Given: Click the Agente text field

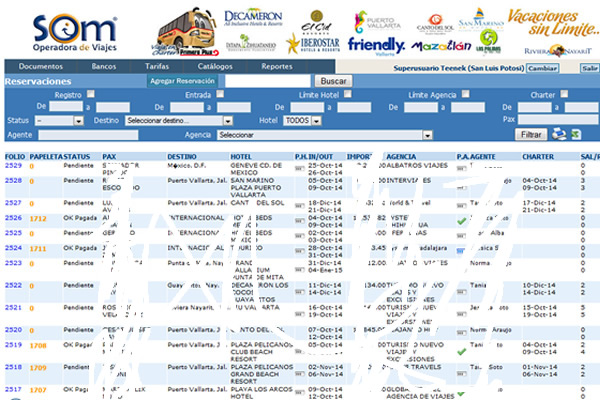Looking at the screenshot, I should click(x=88, y=135).
